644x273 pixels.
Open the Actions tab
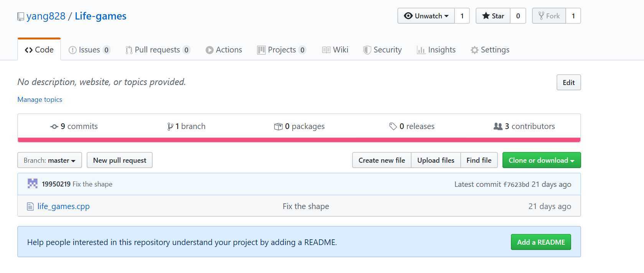224,50
